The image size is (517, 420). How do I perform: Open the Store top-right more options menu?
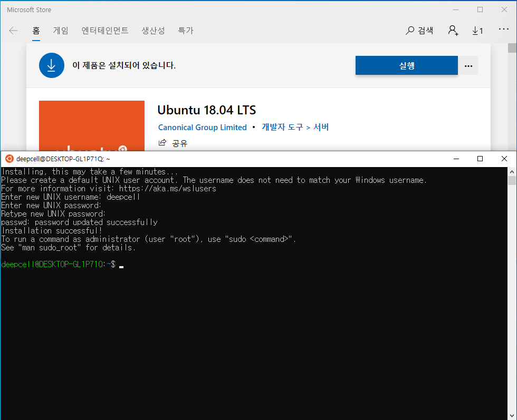click(x=503, y=29)
